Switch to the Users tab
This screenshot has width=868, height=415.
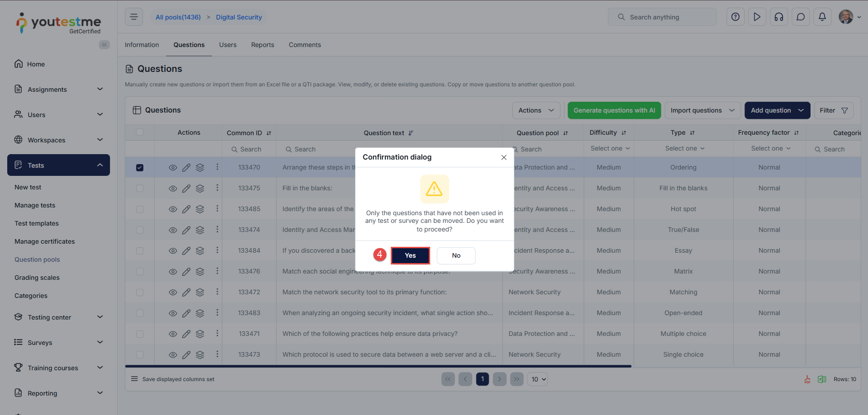tap(228, 45)
